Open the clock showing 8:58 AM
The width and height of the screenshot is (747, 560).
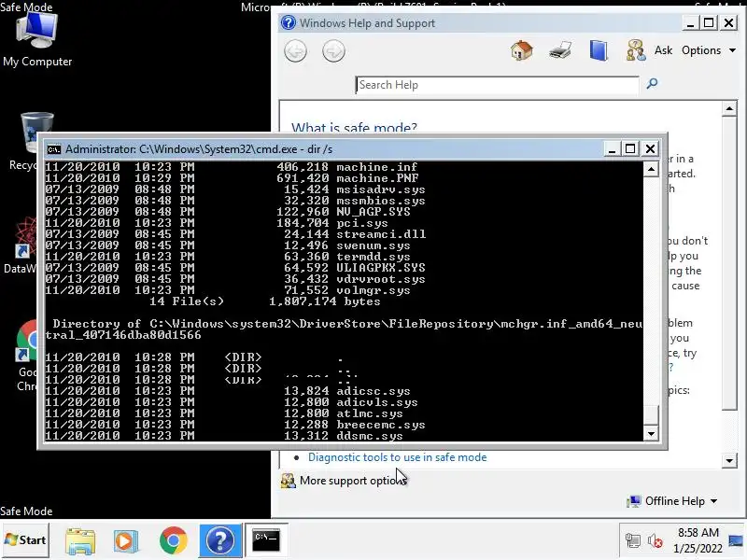click(x=698, y=540)
